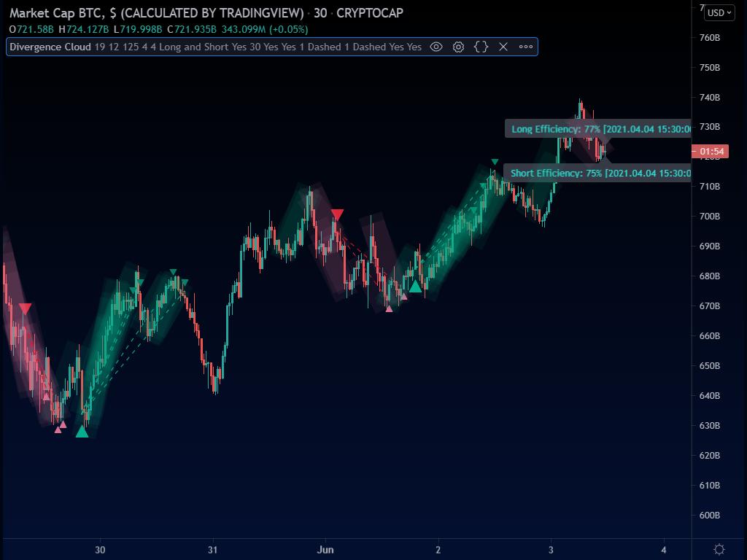The height and width of the screenshot is (560, 747).
Task: Remove the Divergence Cloud indicator with X
Action: pyautogui.click(x=503, y=47)
